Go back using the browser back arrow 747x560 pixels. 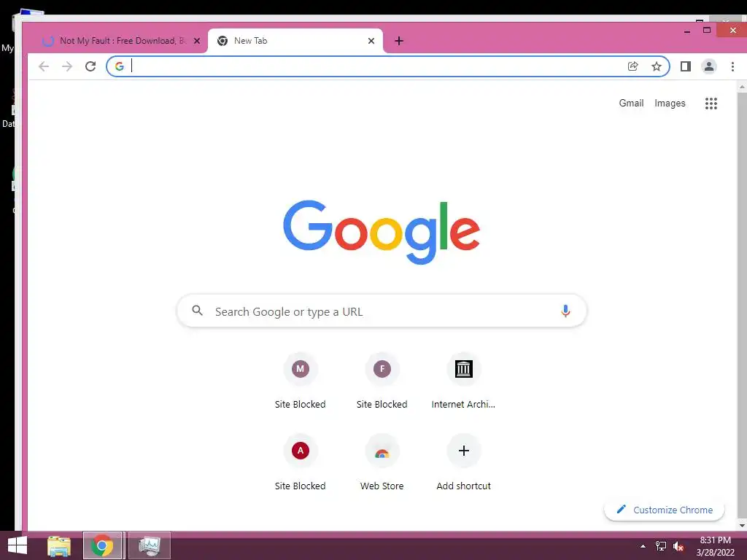pyautogui.click(x=44, y=66)
